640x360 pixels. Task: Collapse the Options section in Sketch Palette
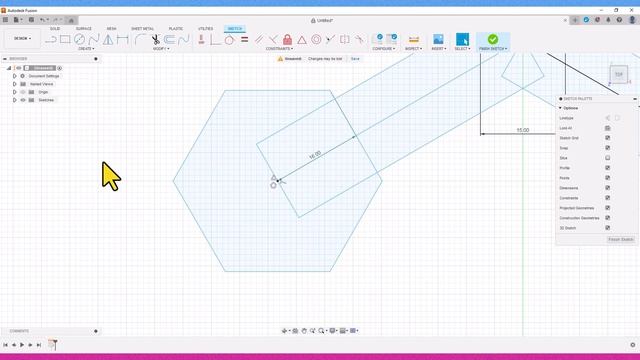[x=560, y=108]
